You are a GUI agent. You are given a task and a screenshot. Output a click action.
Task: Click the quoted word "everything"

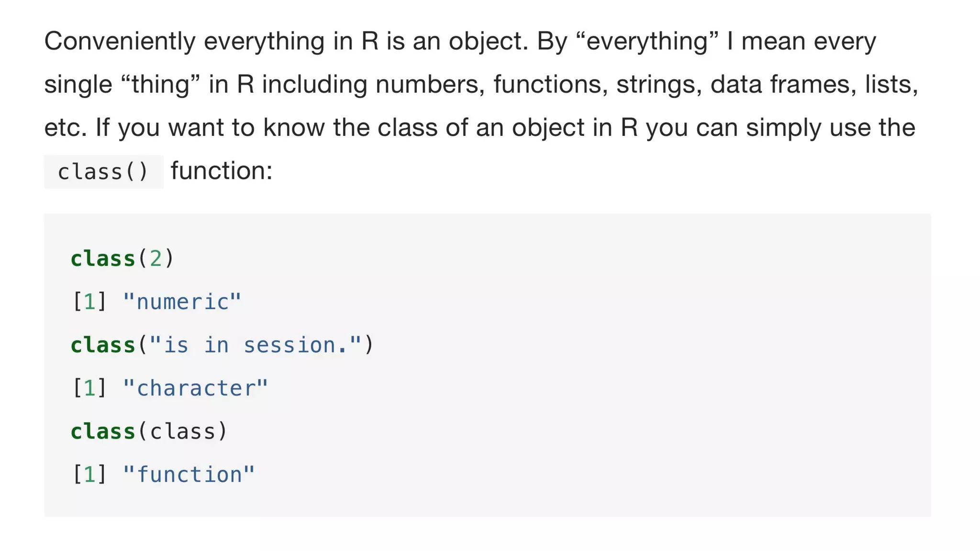click(x=646, y=41)
